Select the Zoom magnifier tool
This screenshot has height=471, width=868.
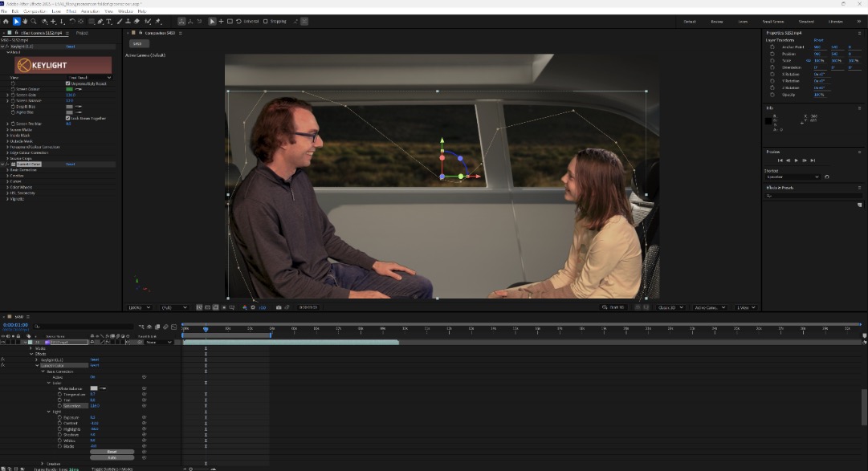coord(34,22)
